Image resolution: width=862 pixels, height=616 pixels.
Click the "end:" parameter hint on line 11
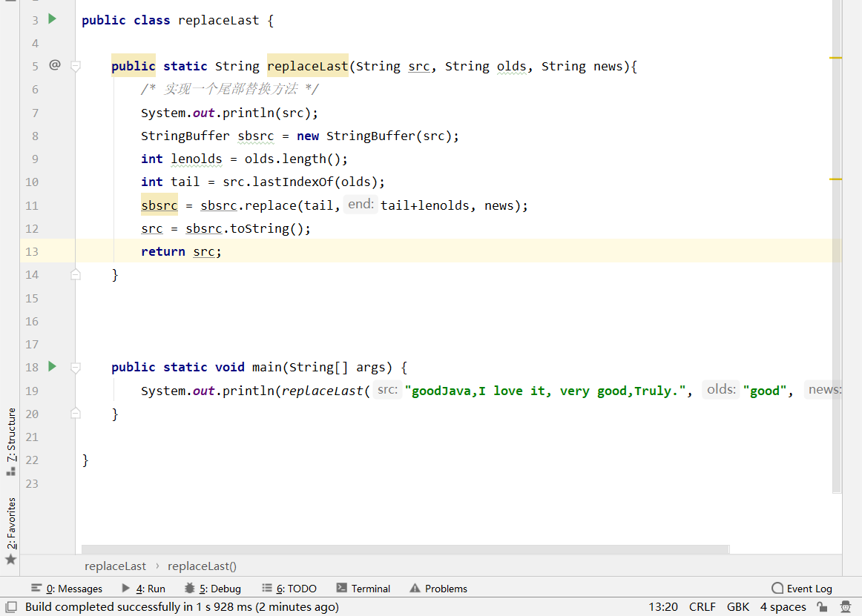361,205
